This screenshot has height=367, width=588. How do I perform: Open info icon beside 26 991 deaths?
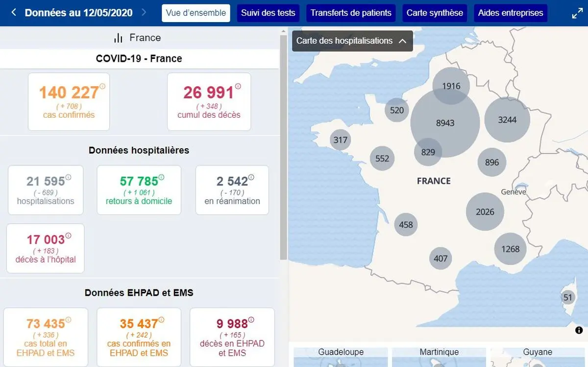pos(238,86)
